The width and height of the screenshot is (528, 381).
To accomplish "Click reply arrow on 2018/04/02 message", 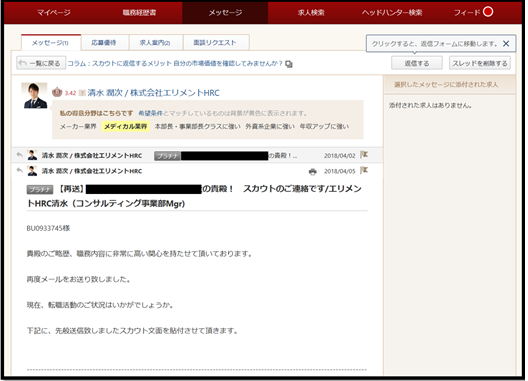I will click(20, 155).
